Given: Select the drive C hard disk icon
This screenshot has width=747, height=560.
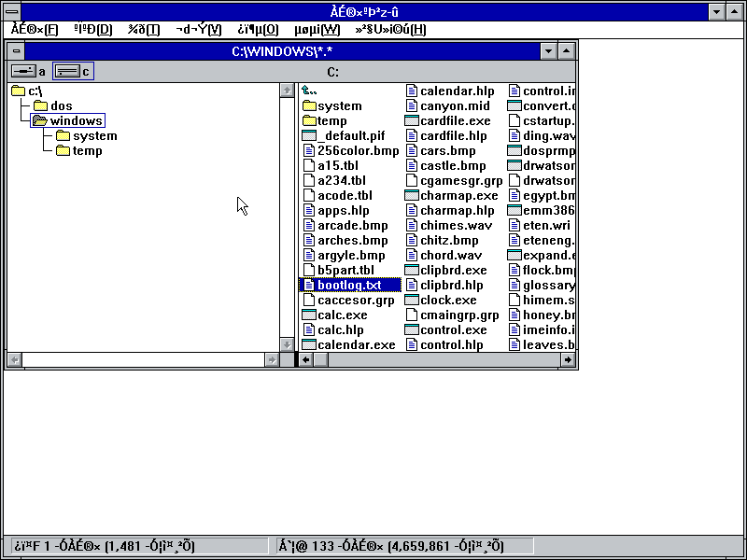Looking at the screenshot, I should (67, 70).
